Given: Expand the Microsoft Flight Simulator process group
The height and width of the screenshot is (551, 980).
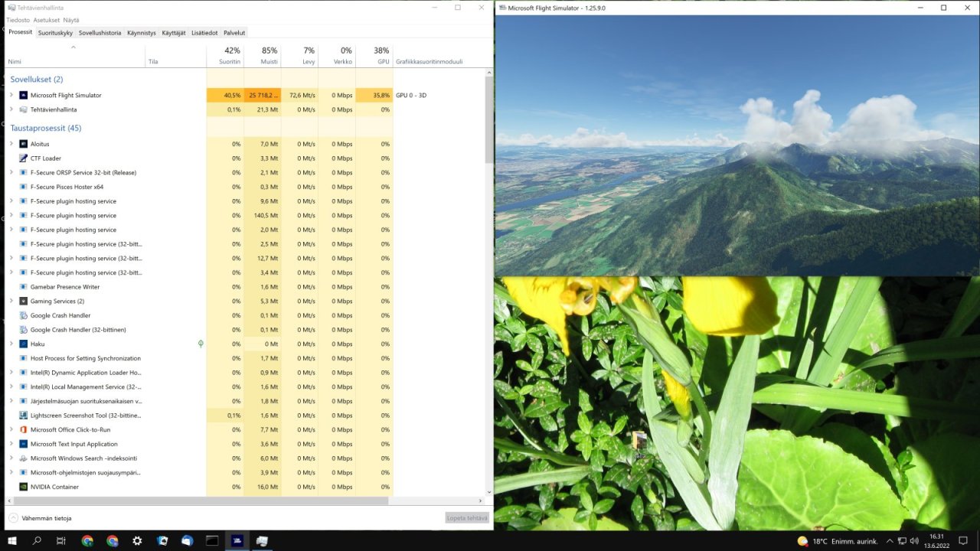Looking at the screenshot, I should 11,96.
